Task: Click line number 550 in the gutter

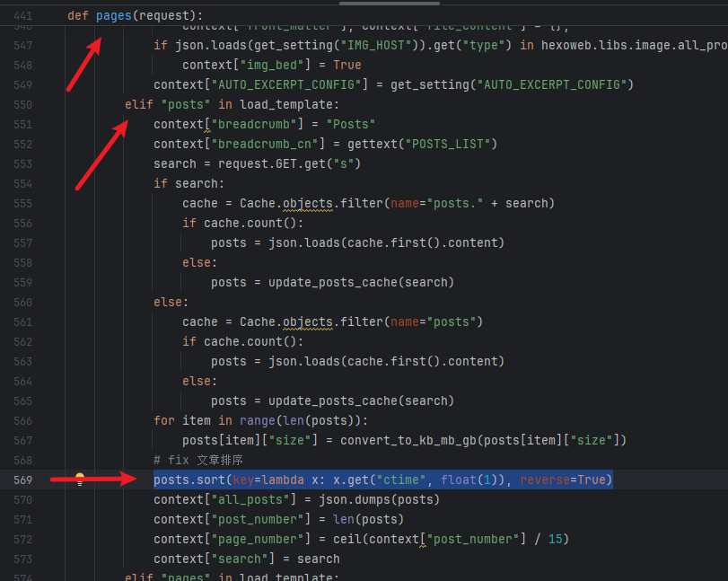Action: 23,104
